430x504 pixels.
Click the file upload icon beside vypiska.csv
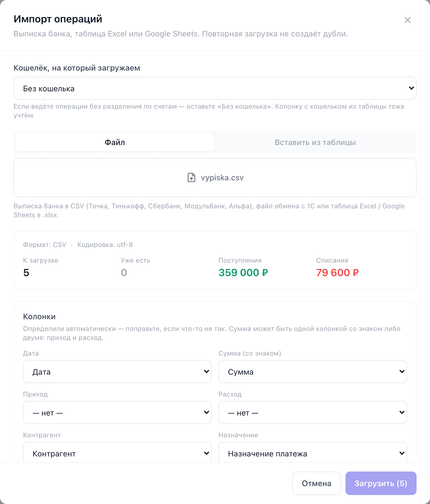(x=191, y=178)
